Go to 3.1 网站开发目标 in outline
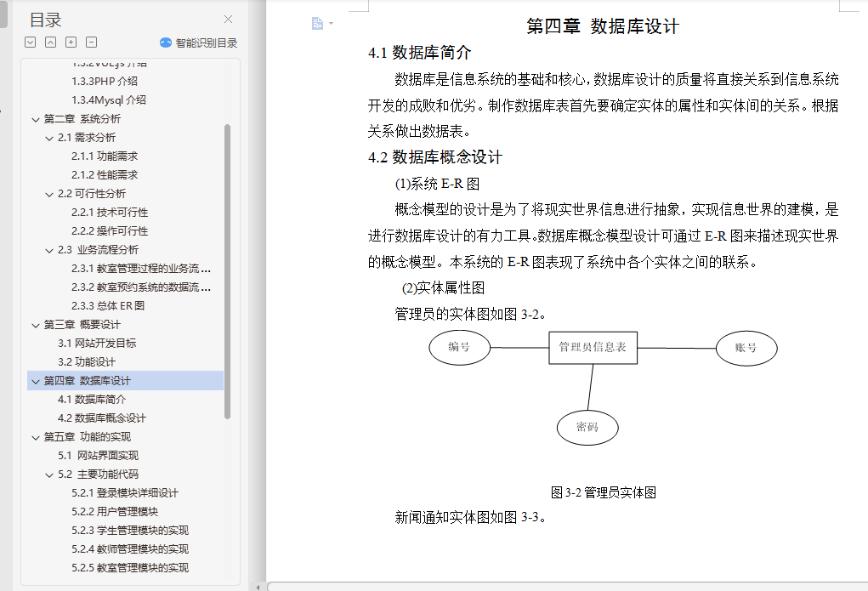This screenshot has width=868, height=591. (97, 344)
